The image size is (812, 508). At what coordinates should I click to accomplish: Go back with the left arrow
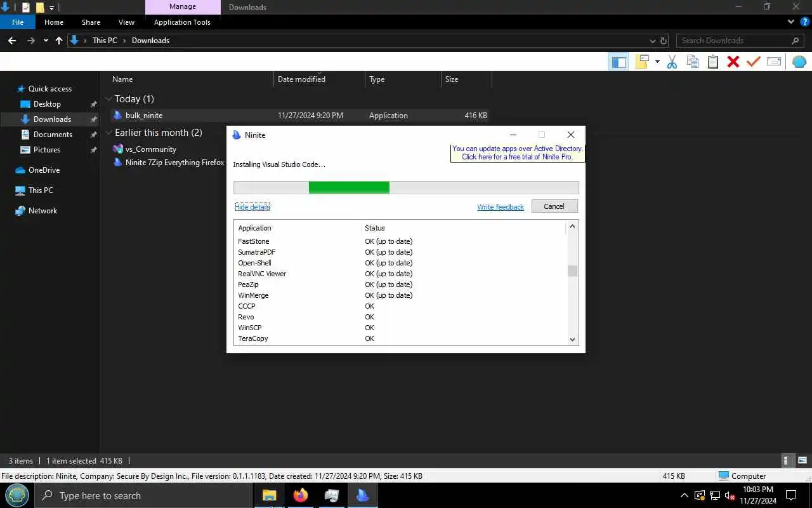click(12, 40)
